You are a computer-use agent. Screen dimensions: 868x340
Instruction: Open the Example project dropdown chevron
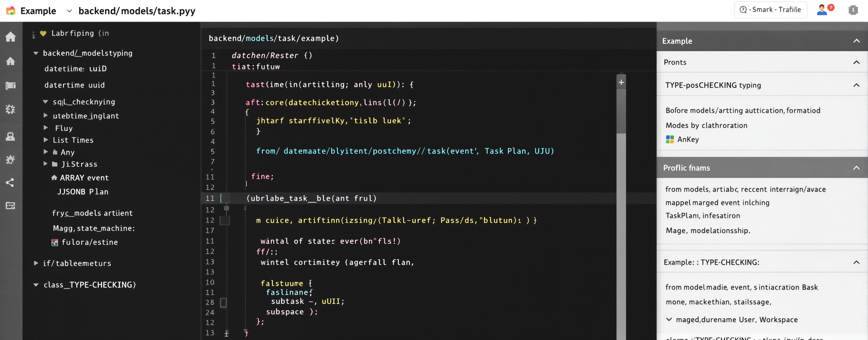click(69, 11)
